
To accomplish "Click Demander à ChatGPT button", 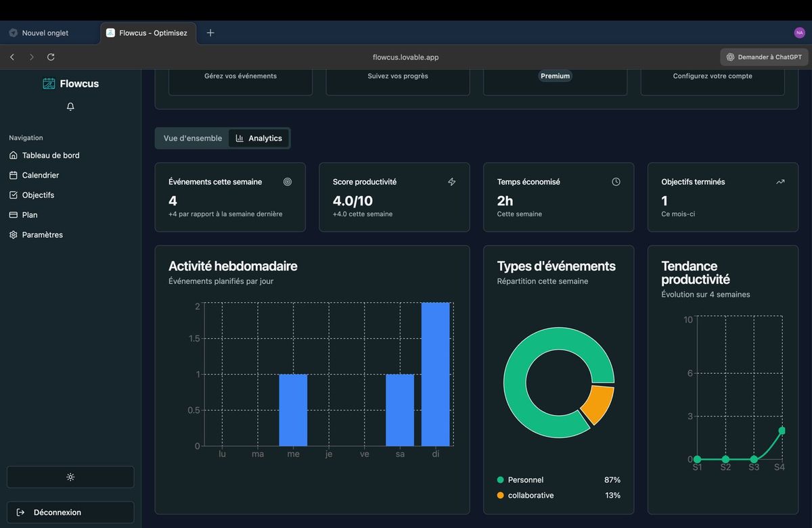I will [764, 57].
